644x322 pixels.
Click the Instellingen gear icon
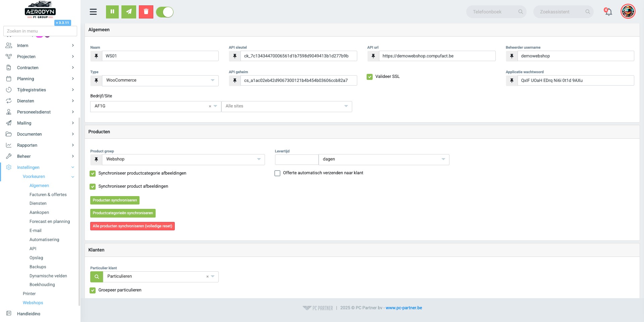(9, 167)
